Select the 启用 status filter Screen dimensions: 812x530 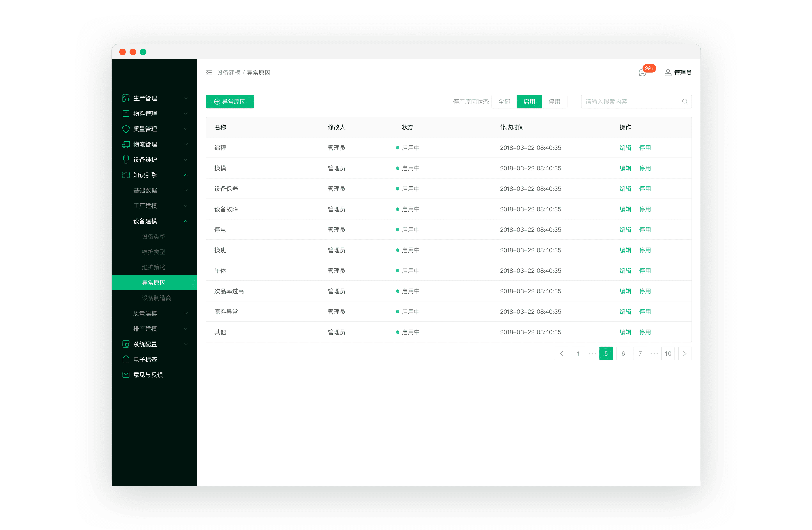pos(529,102)
